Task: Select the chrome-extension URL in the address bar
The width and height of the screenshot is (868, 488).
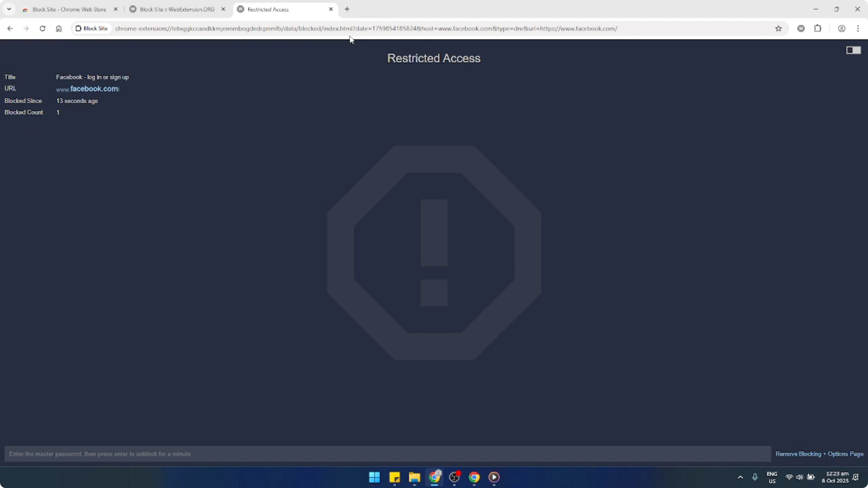Action: [366, 29]
